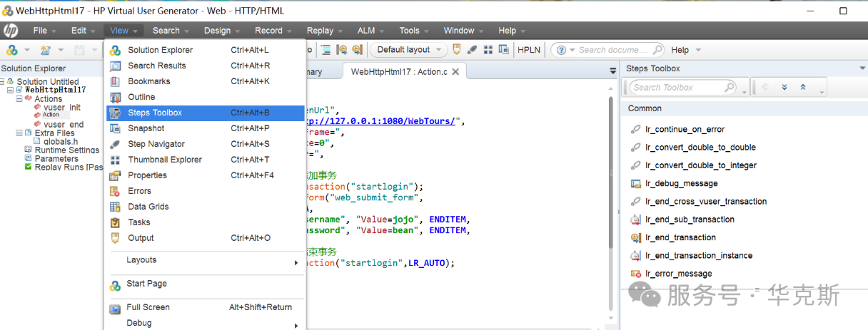Collapse the Extra Files tree node
Viewport: 868px width, 330px height.
19,133
